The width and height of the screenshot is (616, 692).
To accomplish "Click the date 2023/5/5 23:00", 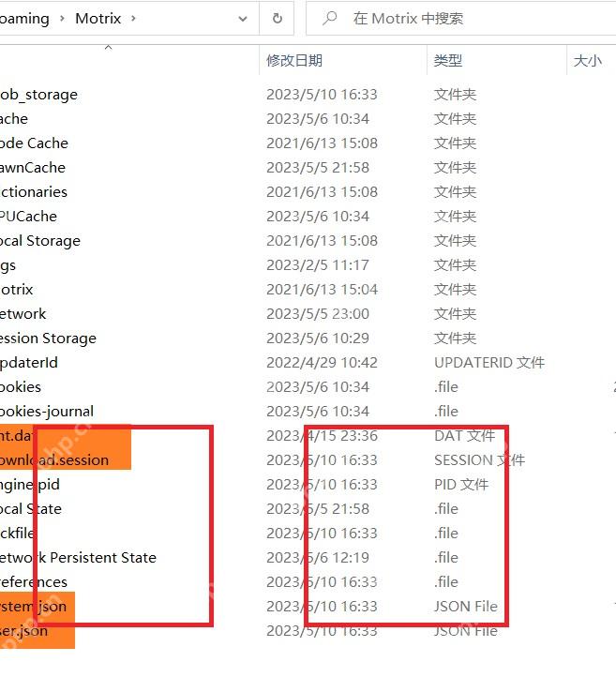I will [x=318, y=314].
